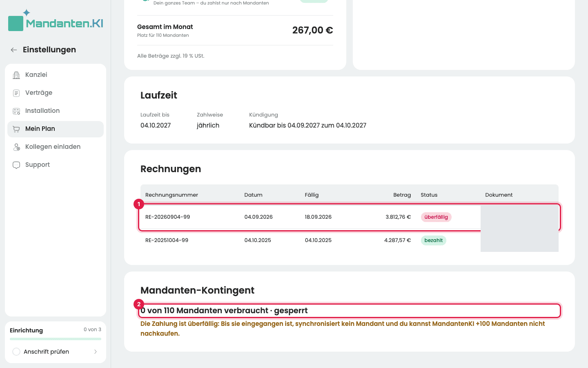Click the Installation server icon
588x368 pixels.
pos(16,111)
